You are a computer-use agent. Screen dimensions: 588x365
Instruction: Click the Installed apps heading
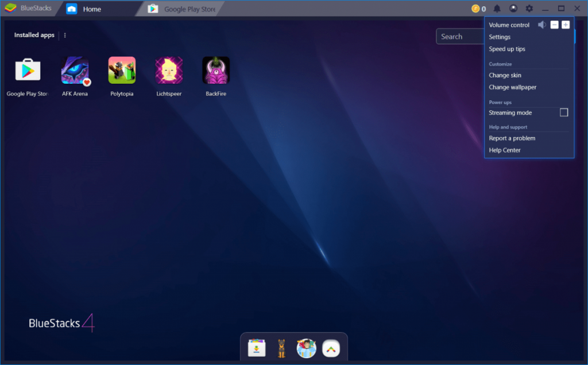(34, 35)
